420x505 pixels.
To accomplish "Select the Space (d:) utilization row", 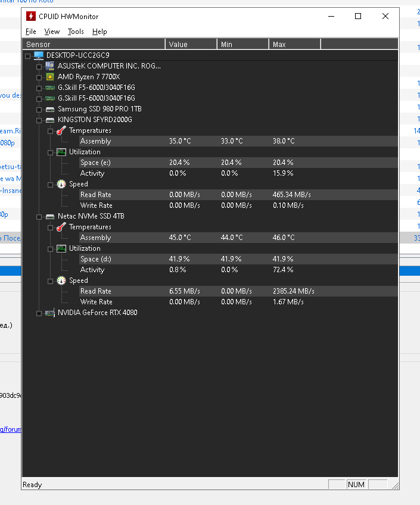I will pyautogui.click(x=238, y=259).
